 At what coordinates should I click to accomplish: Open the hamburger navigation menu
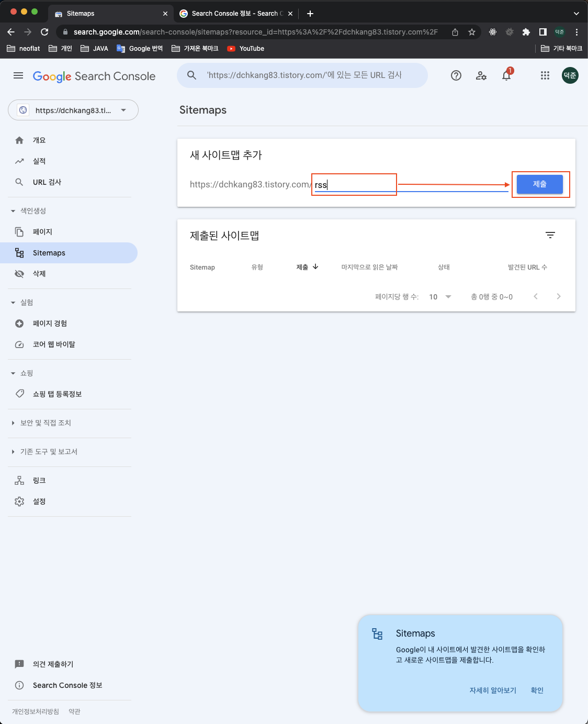(18, 75)
